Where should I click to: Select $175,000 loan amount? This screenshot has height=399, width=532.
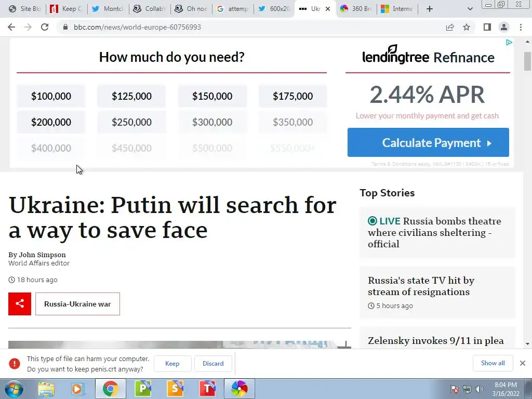293,96
